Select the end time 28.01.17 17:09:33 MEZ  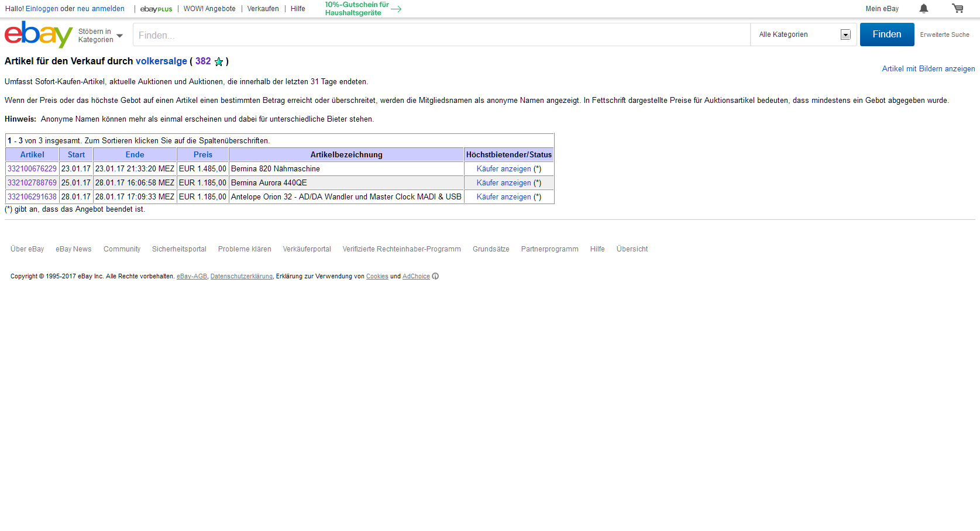coord(135,197)
